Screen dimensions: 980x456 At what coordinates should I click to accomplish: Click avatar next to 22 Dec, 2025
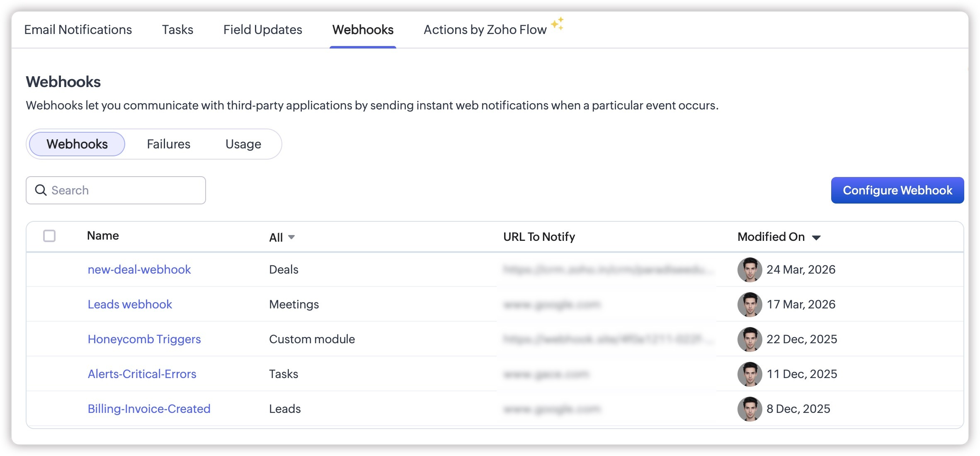[x=750, y=339]
